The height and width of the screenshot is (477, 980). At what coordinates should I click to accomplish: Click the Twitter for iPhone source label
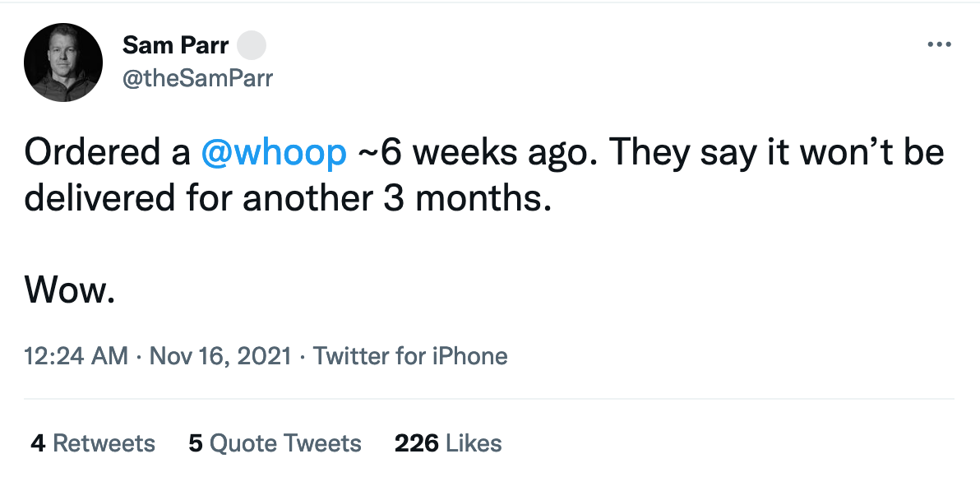coord(409,356)
